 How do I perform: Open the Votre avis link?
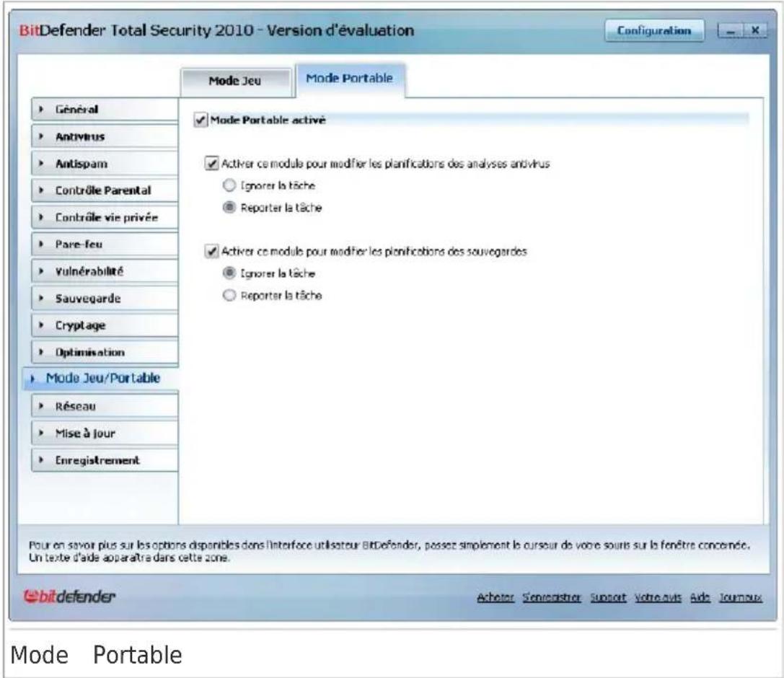[658, 597]
